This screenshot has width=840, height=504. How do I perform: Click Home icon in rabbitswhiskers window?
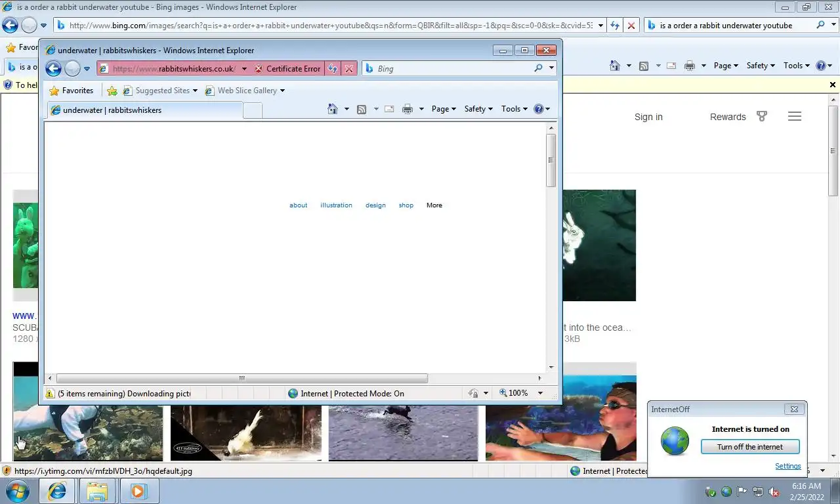click(333, 109)
